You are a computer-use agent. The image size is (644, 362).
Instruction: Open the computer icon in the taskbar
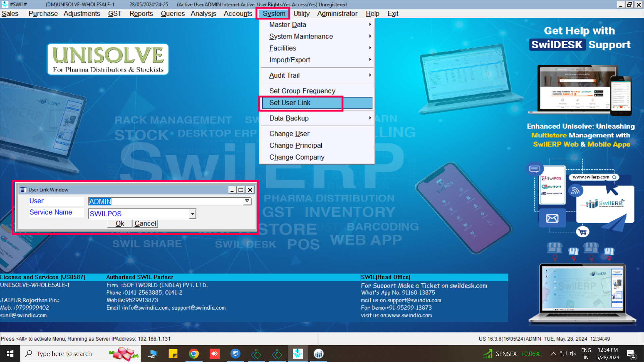pyautogui.click(x=152, y=354)
